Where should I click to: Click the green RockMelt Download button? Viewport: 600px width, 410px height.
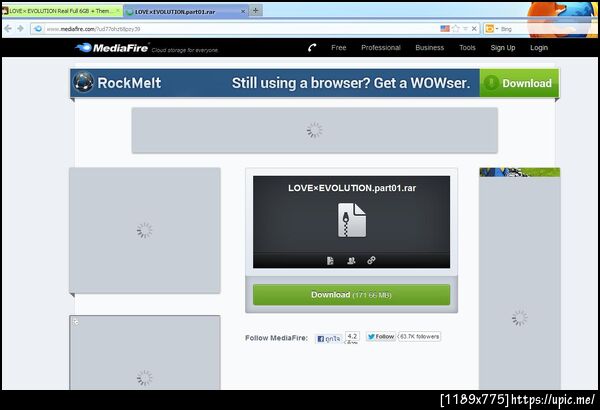click(519, 83)
